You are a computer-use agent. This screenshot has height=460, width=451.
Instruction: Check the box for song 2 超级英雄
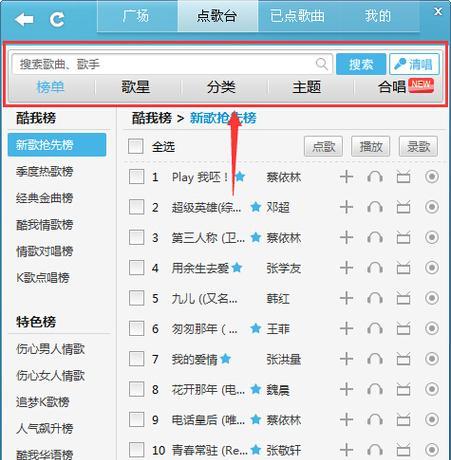pyautogui.click(x=136, y=207)
